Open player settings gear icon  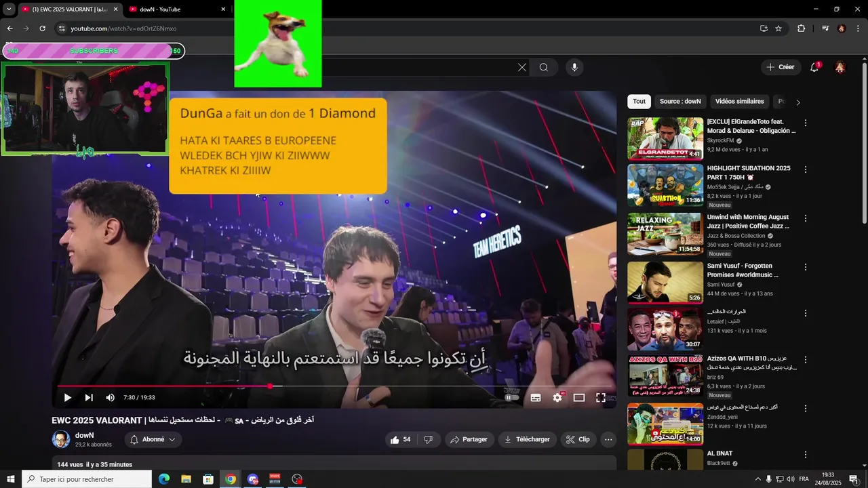[557, 398]
